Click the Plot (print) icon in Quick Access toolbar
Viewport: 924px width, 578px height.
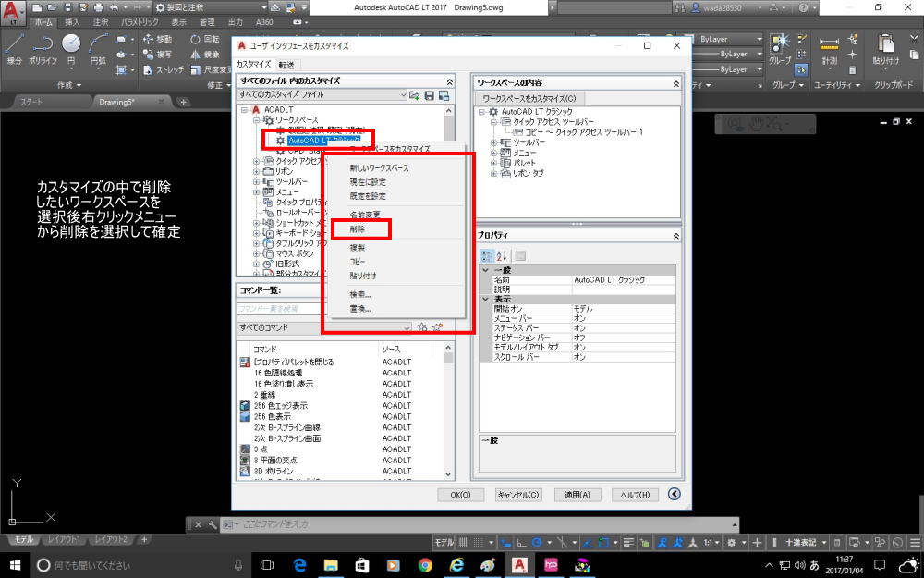[x=99, y=7]
